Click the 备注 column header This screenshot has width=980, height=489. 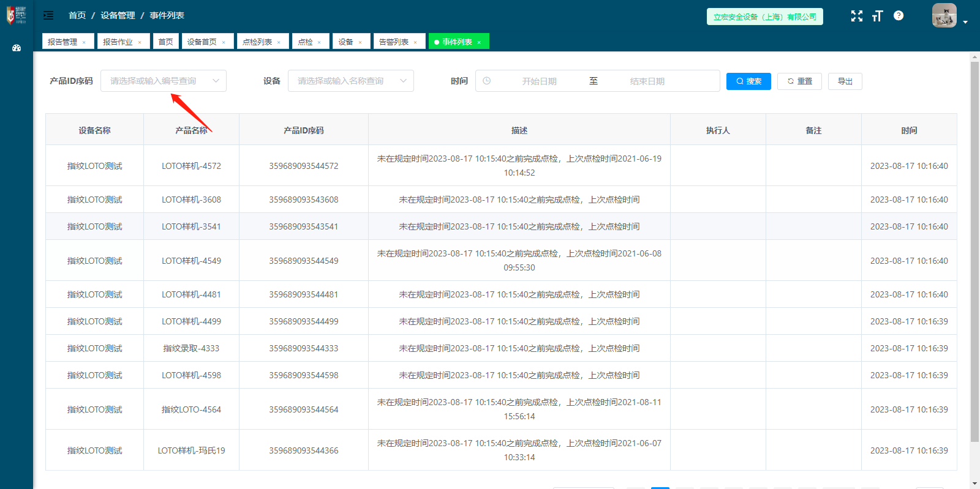point(813,130)
